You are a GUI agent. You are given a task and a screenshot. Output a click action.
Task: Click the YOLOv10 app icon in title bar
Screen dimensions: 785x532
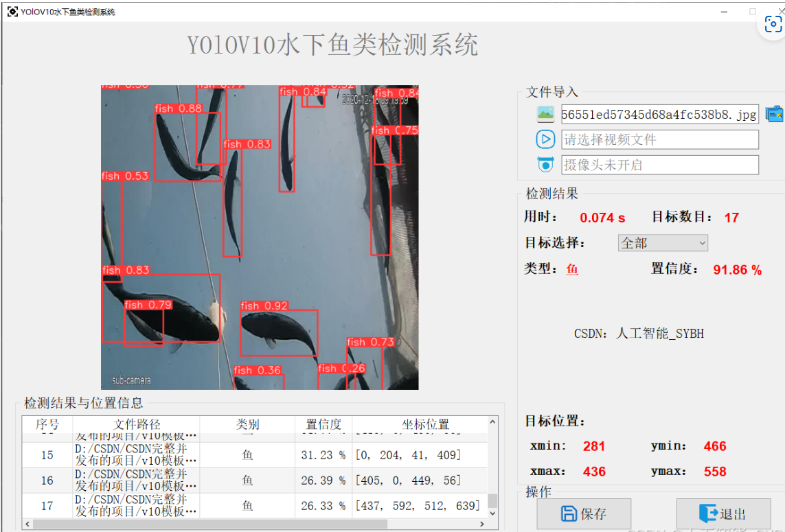click(x=12, y=11)
